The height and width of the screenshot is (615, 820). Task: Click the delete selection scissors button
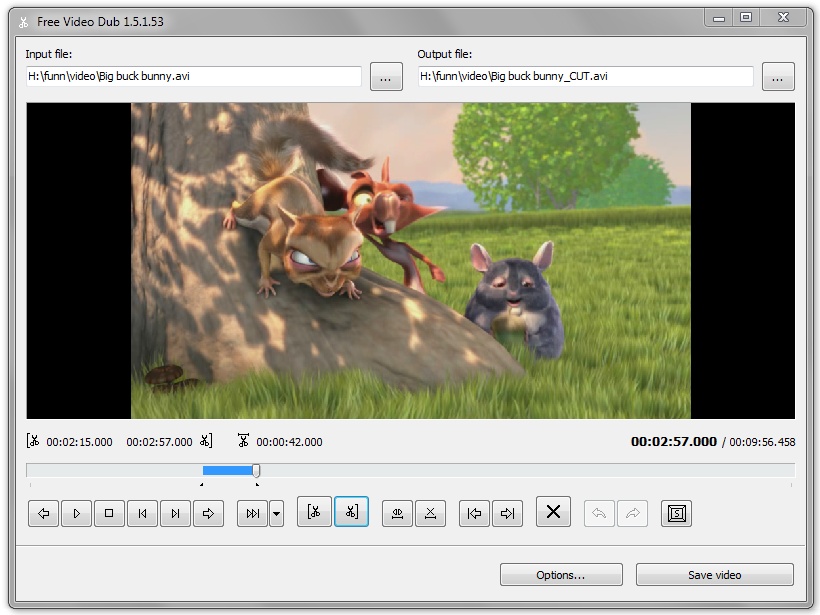tap(430, 514)
